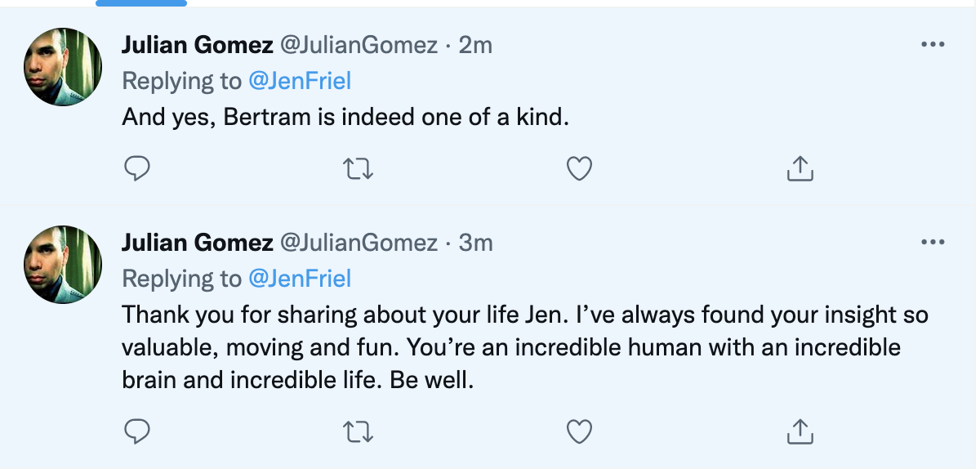Click @JenFriel link in the first tweet

tap(299, 81)
